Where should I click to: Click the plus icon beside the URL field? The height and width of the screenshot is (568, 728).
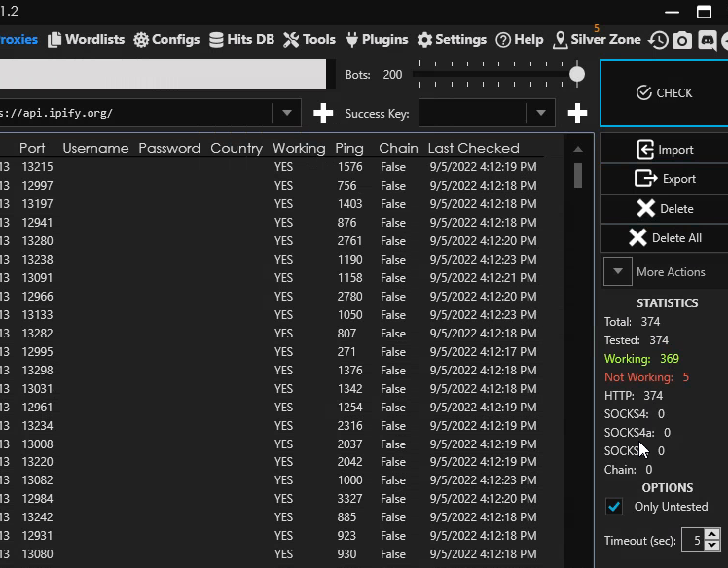[x=323, y=114]
